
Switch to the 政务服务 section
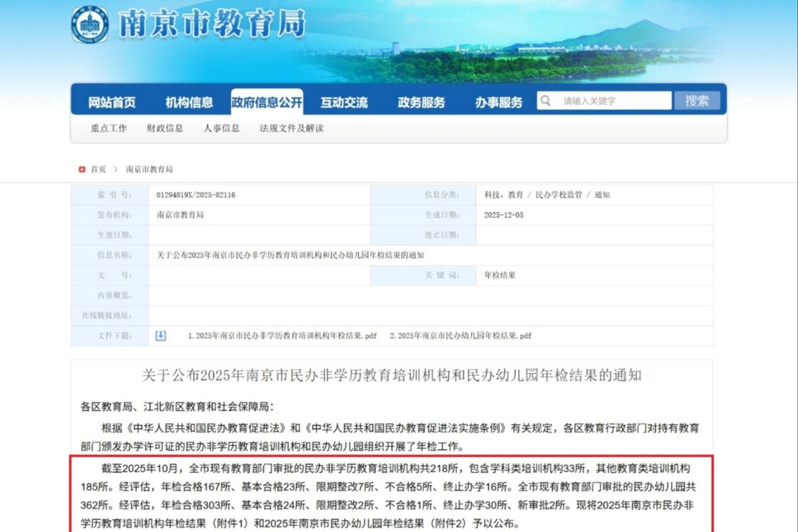pyautogui.click(x=421, y=102)
